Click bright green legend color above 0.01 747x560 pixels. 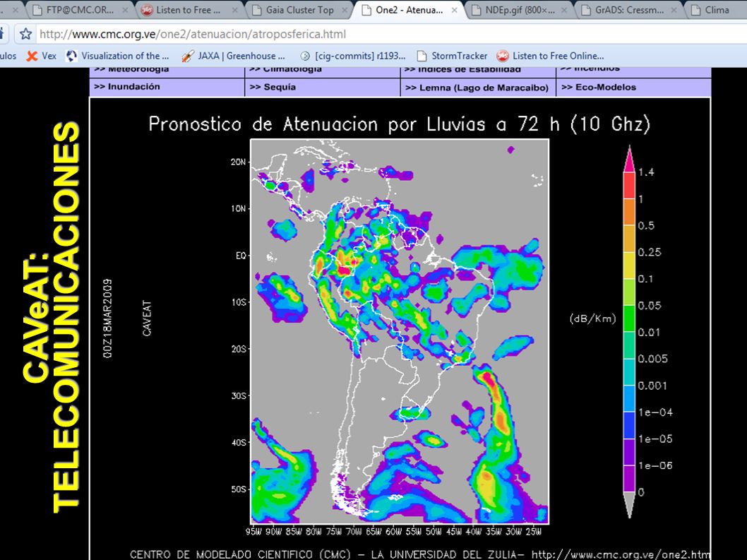click(x=629, y=319)
